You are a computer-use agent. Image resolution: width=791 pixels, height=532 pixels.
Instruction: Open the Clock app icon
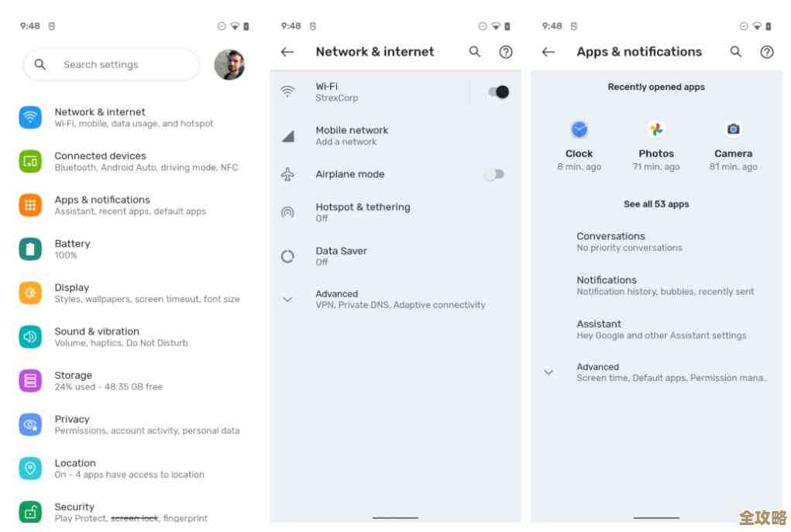pyautogui.click(x=579, y=130)
